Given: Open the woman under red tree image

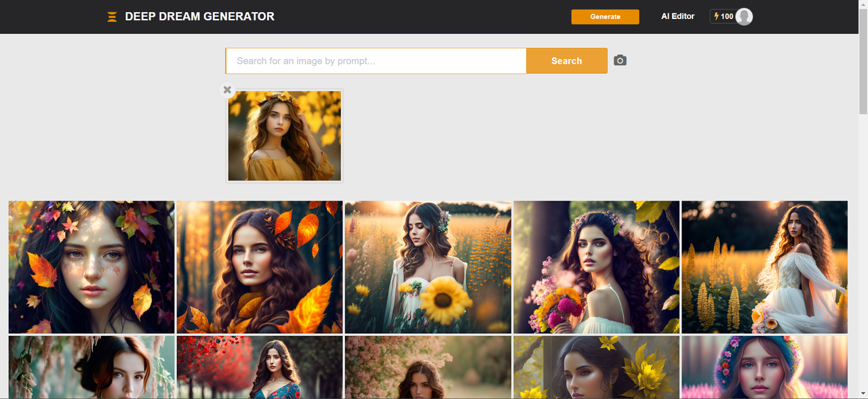Looking at the screenshot, I should click(260, 366).
